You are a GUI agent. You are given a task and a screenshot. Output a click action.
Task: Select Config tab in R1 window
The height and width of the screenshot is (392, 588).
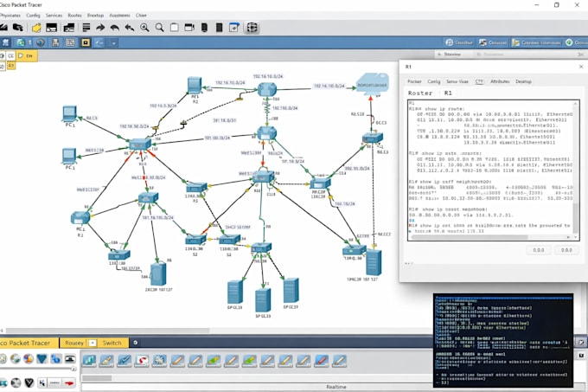[434, 81]
